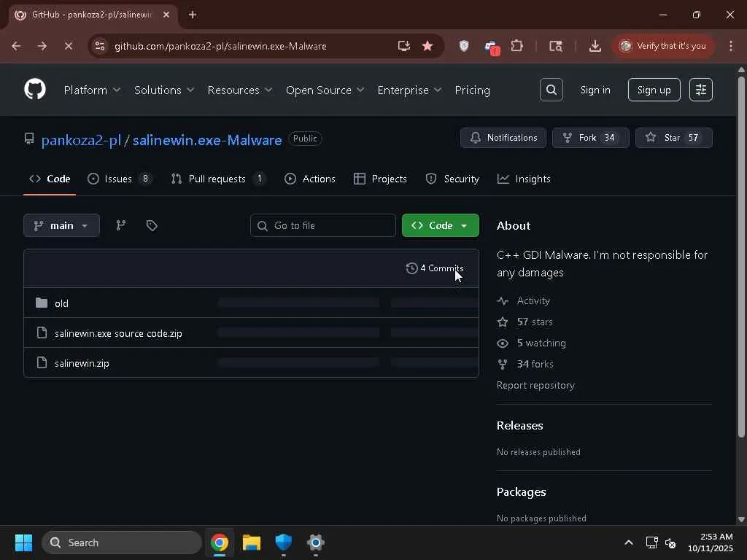Open the Pull requests tab
This screenshot has height=560, width=747.
coord(217,179)
